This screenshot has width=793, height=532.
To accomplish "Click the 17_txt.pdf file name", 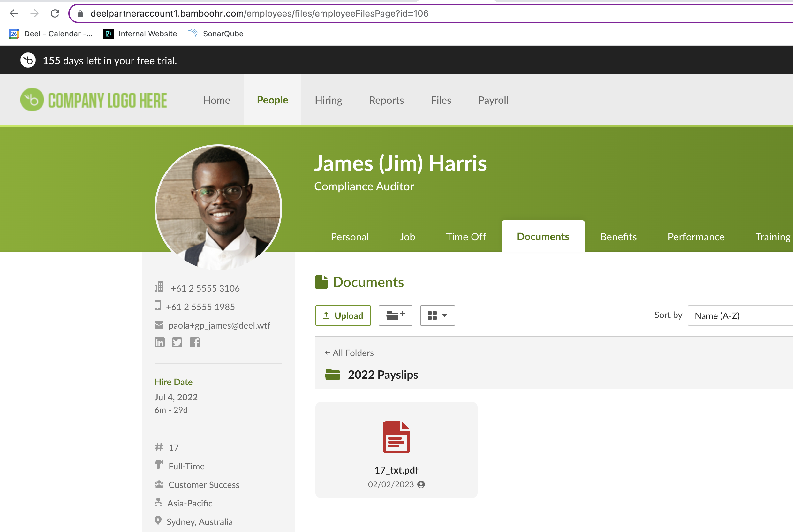I will click(396, 470).
